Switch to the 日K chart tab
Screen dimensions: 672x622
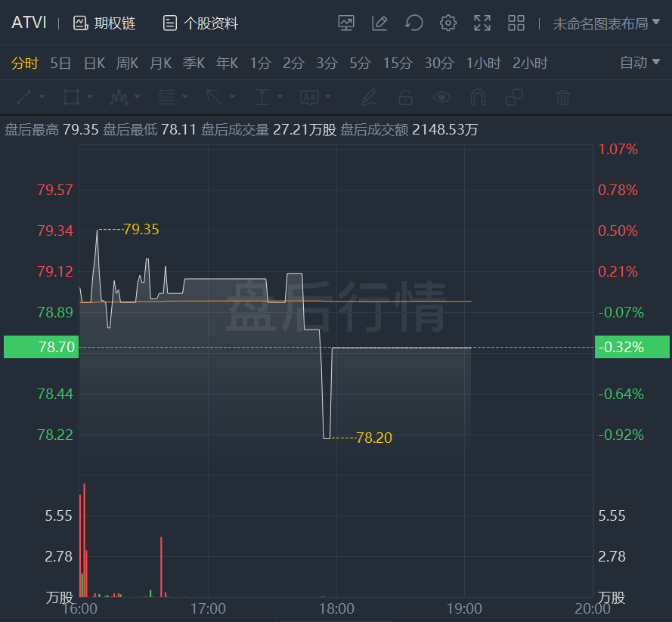tap(94, 63)
